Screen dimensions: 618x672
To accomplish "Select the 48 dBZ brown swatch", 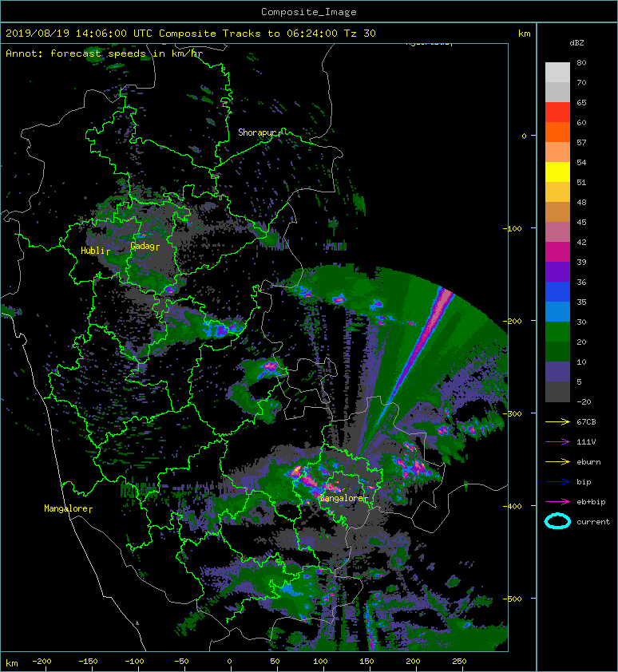I will click(x=557, y=211).
